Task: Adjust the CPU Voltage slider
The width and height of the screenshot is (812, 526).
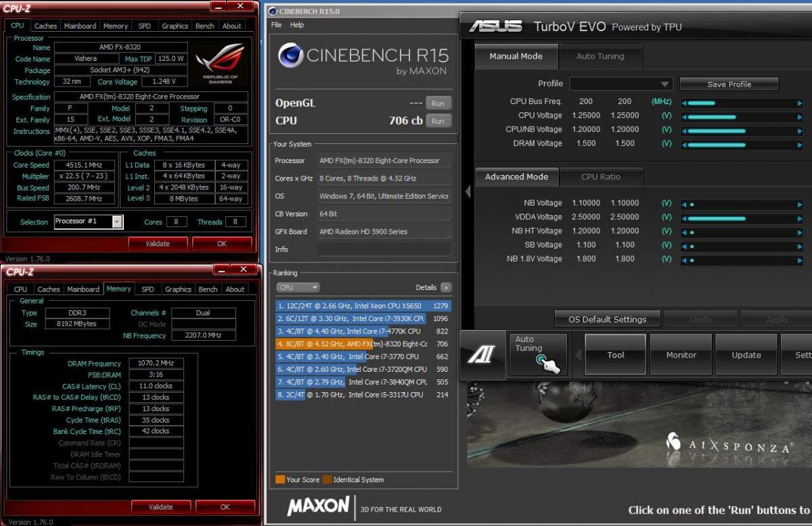Action: [x=742, y=117]
